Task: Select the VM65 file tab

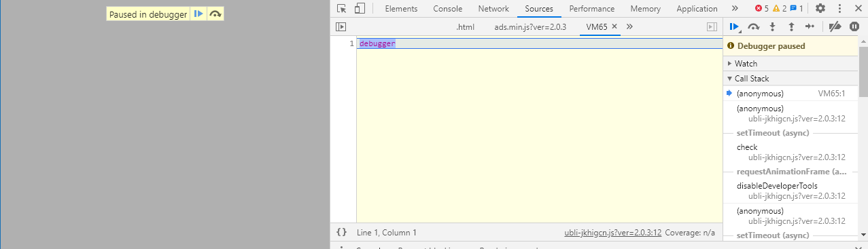Action: click(597, 27)
